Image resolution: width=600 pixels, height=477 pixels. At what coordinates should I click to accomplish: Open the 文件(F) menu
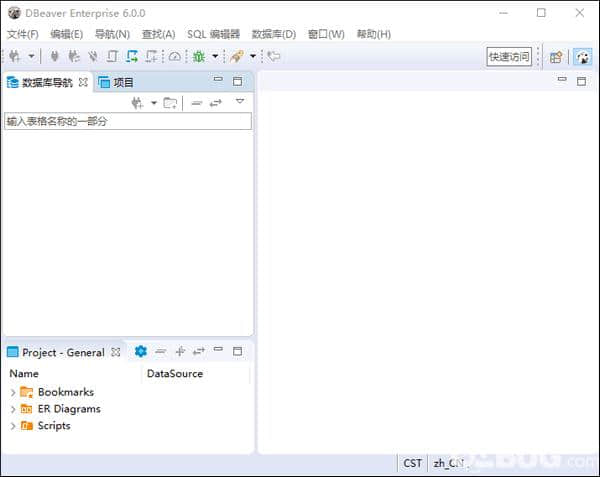22,34
